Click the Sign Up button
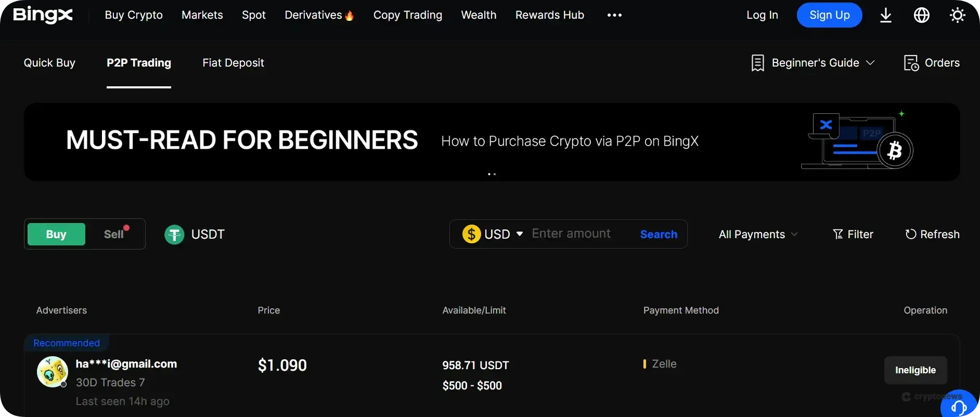The image size is (980, 417). (x=829, y=15)
